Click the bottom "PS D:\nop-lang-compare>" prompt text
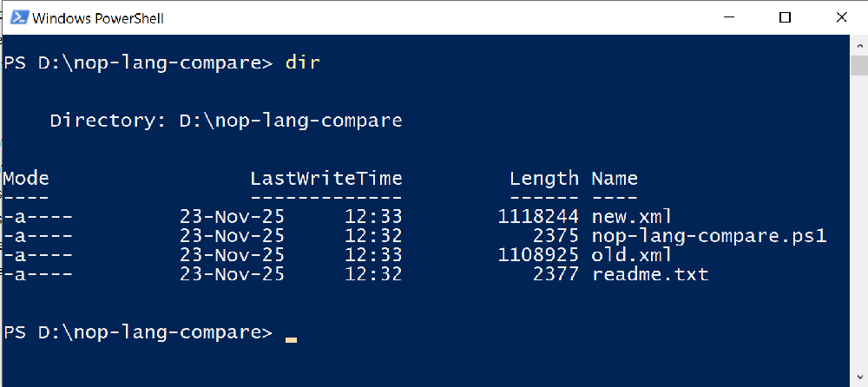This screenshot has height=387, width=868. (137, 332)
